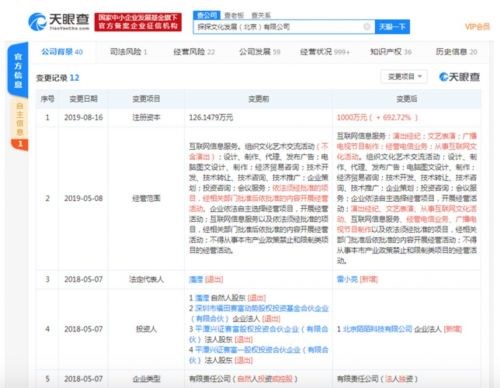Open the 雷小亮 person link
The image size is (500, 388).
[x=347, y=279]
